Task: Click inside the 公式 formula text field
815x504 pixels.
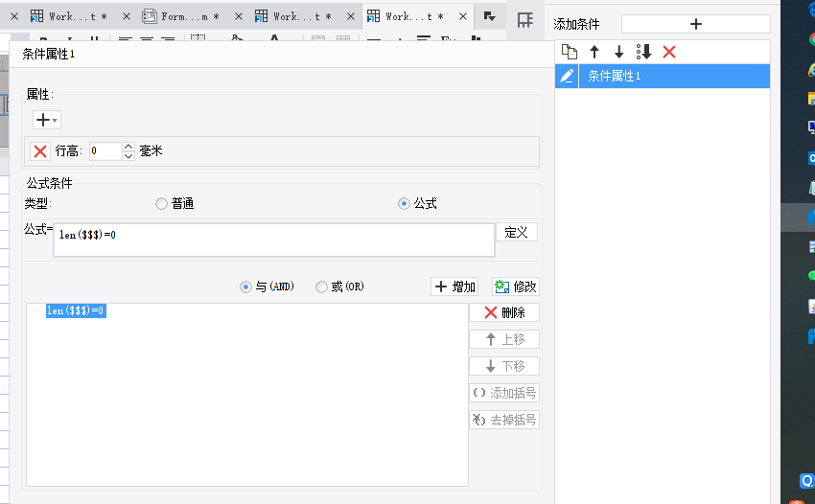Action: (274, 241)
